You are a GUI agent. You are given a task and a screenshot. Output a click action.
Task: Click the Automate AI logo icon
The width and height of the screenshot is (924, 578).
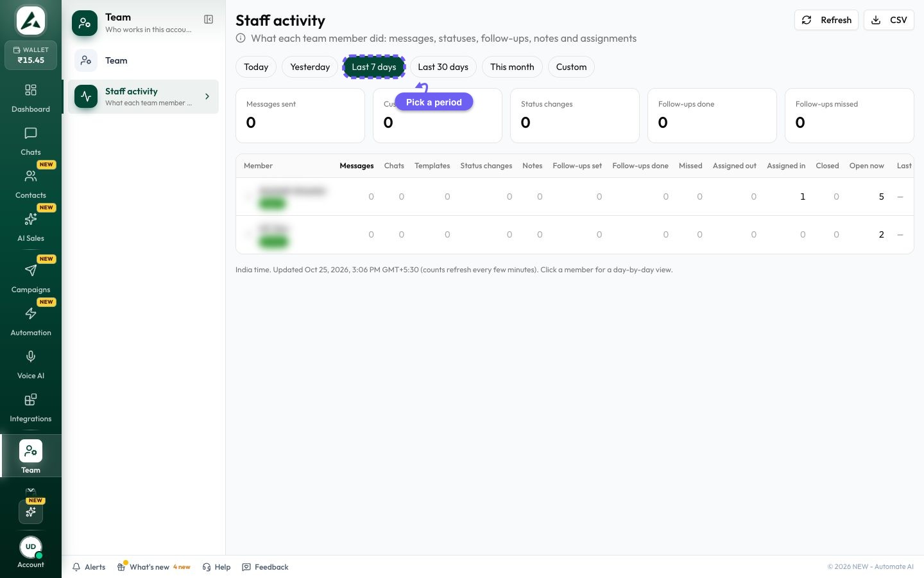[x=31, y=21]
